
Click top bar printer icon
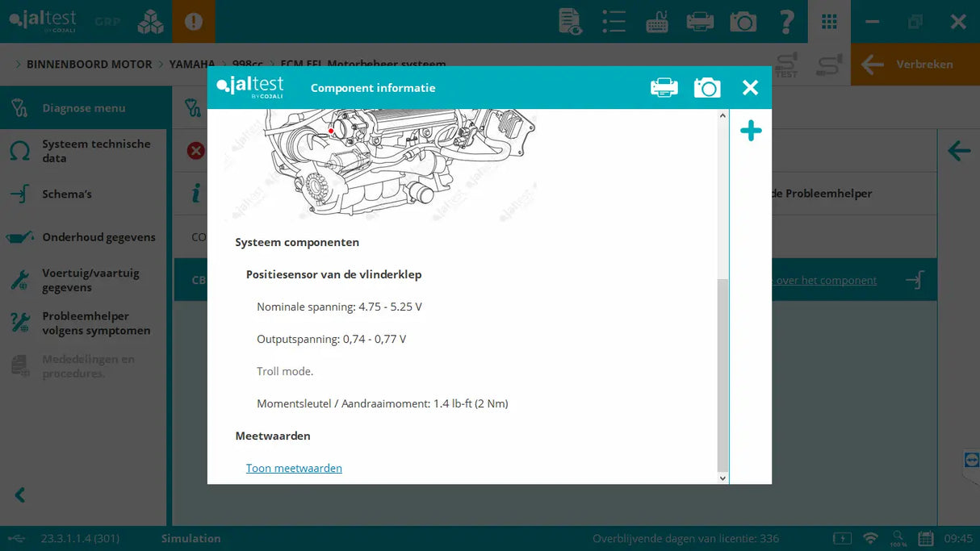(x=700, y=22)
